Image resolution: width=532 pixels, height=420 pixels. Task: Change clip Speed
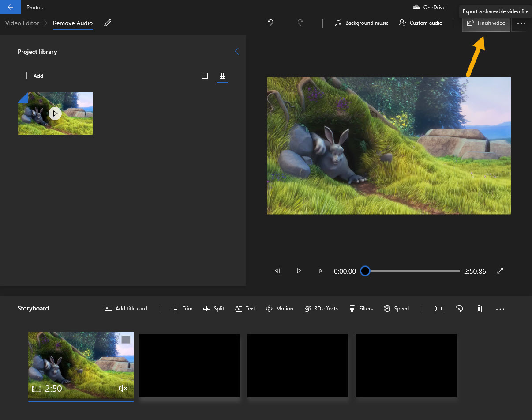click(x=396, y=309)
